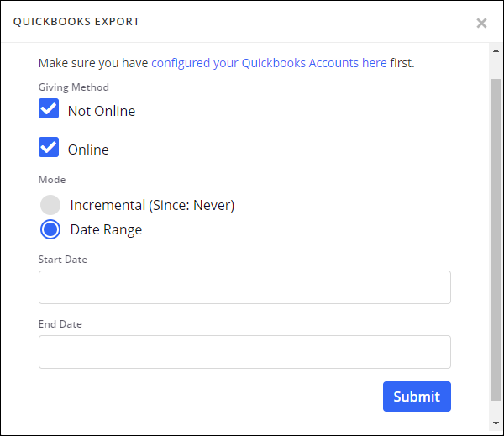Uncheck the Not Online checkbox
Viewport: 504px width, 436px height.
tap(49, 109)
